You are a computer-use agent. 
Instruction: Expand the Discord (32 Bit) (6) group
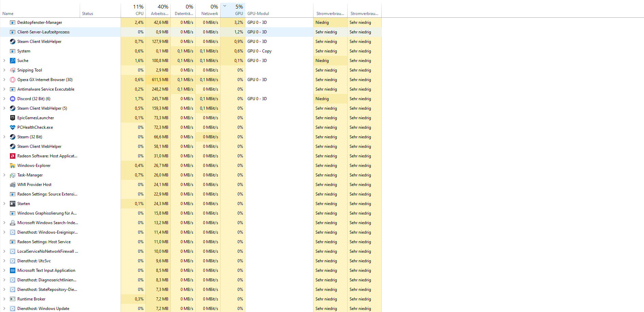click(x=4, y=99)
